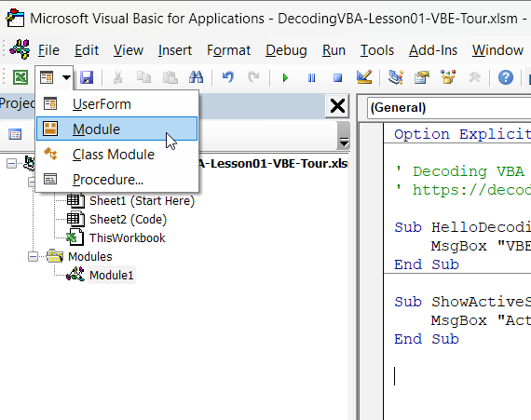Screen dimensions: 531x420
Task: Choose Procedure... from the insert dropdown
Action: 116,180
